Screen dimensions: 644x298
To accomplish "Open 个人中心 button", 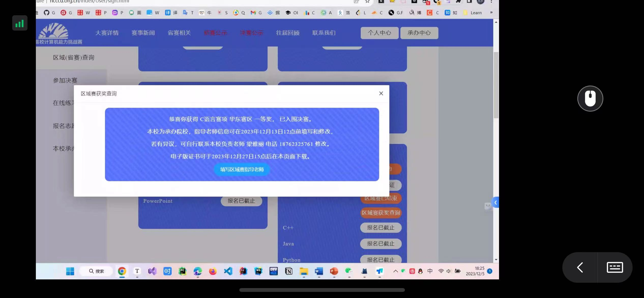I will point(379,33).
